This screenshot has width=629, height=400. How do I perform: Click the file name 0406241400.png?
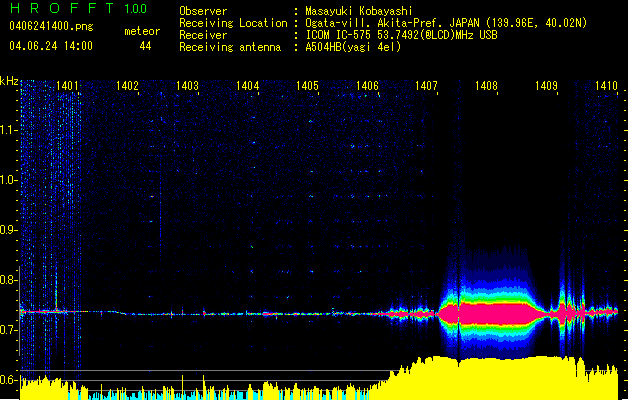pos(51,26)
